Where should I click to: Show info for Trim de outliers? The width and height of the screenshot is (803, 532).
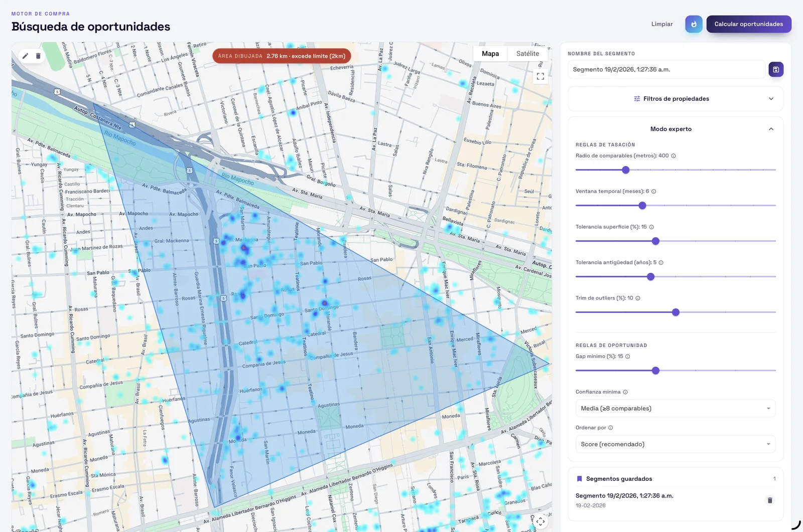pyautogui.click(x=638, y=298)
